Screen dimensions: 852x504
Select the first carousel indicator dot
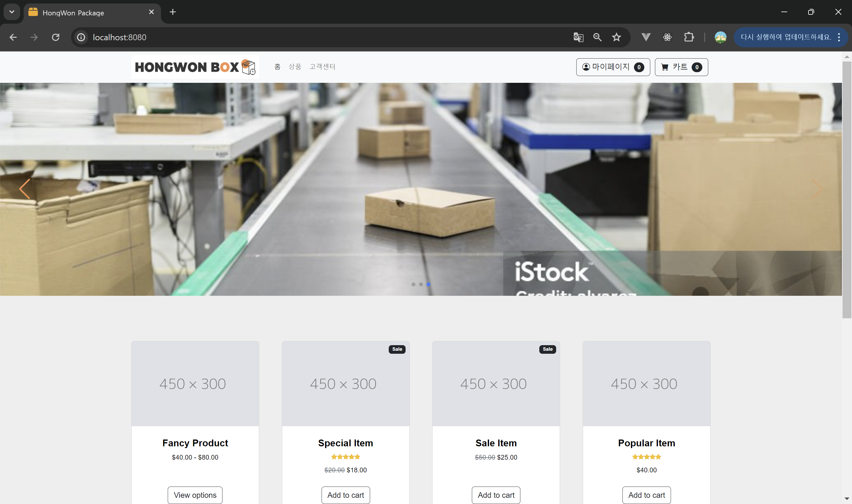413,284
